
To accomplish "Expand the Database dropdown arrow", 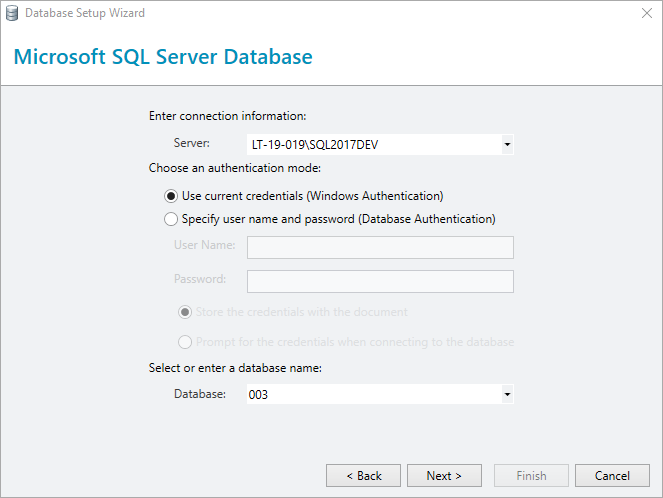I will (507, 394).
